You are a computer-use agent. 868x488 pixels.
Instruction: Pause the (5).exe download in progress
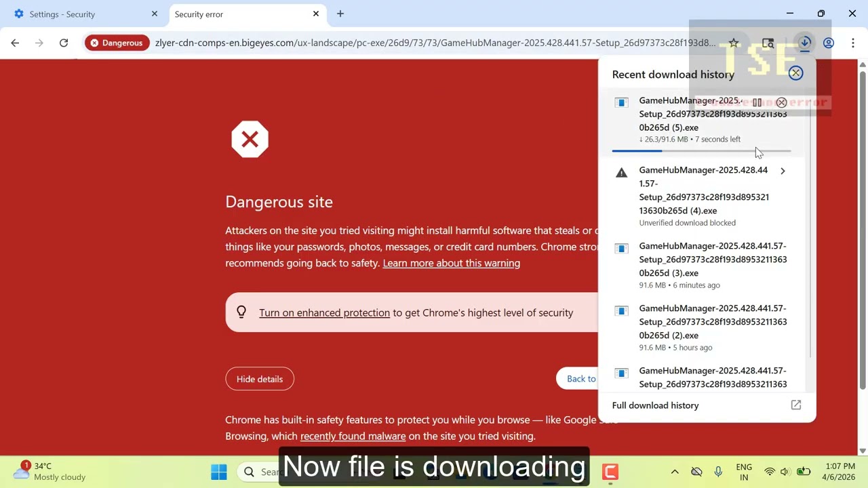(x=757, y=102)
